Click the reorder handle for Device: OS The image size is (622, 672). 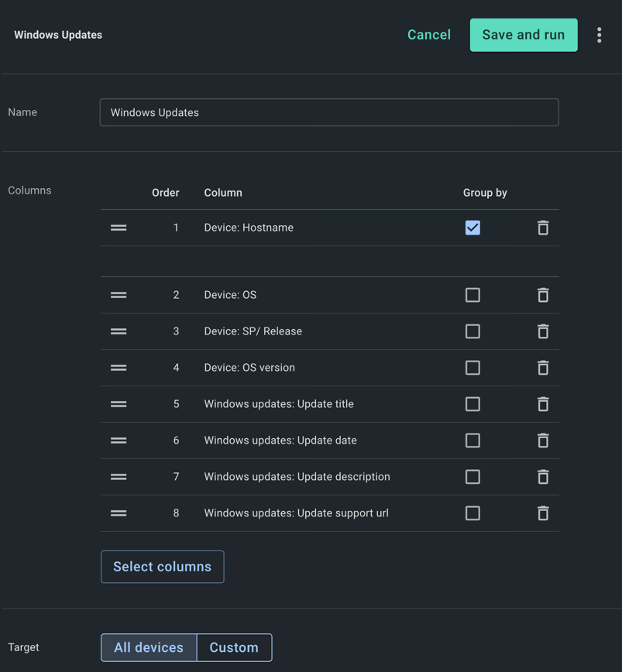[119, 295]
